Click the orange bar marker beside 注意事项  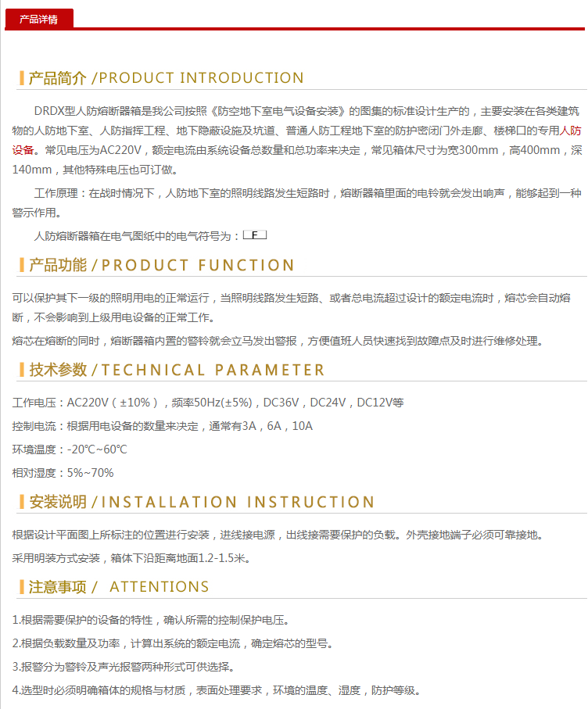[x=22, y=587]
